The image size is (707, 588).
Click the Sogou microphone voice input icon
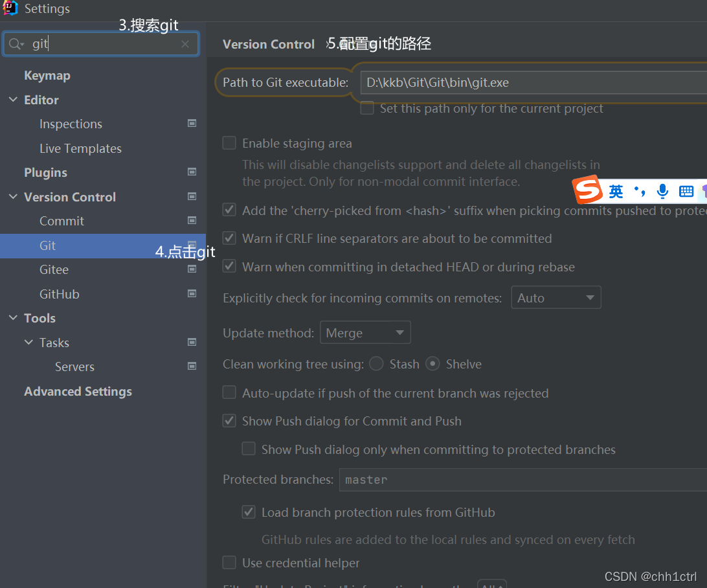click(662, 192)
